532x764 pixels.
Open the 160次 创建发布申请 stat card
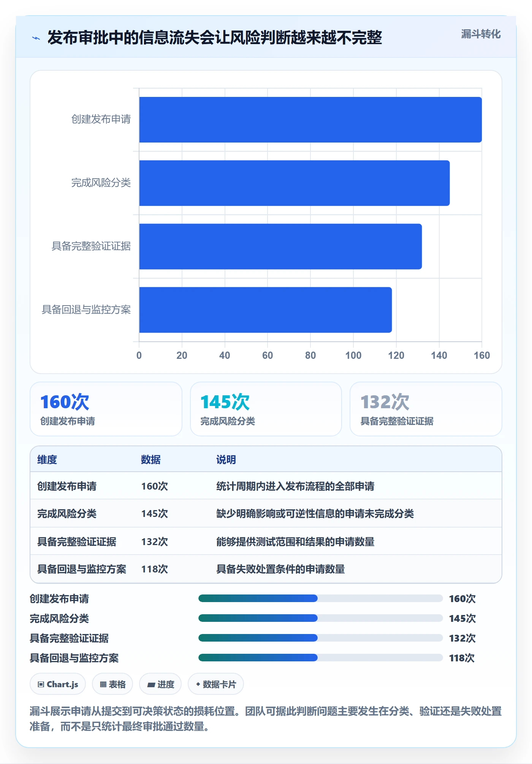coord(106,409)
